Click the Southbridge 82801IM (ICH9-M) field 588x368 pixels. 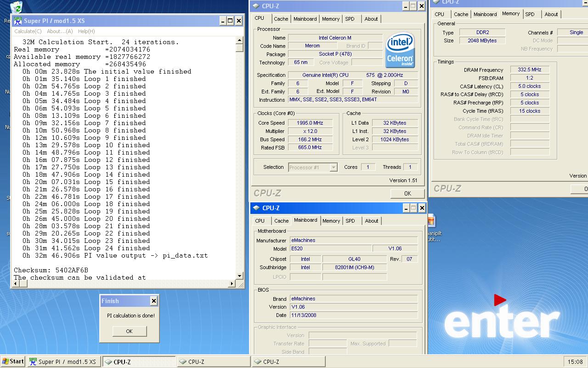coord(355,267)
